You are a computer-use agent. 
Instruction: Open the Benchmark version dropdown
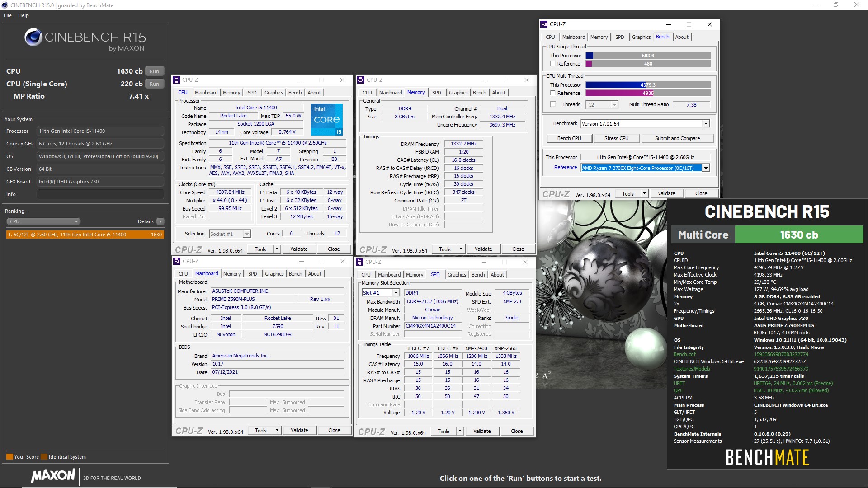pyautogui.click(x=705, y=124)
